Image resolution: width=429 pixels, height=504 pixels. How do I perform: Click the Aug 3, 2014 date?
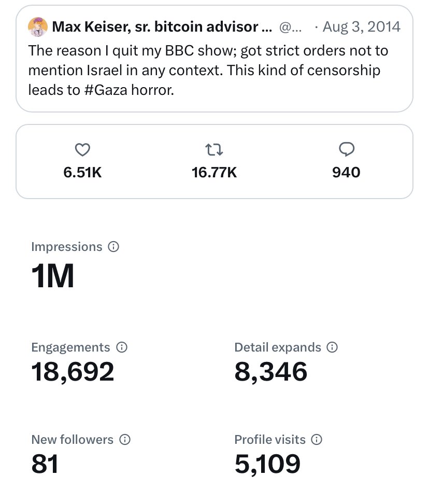(x=361, y=27)
